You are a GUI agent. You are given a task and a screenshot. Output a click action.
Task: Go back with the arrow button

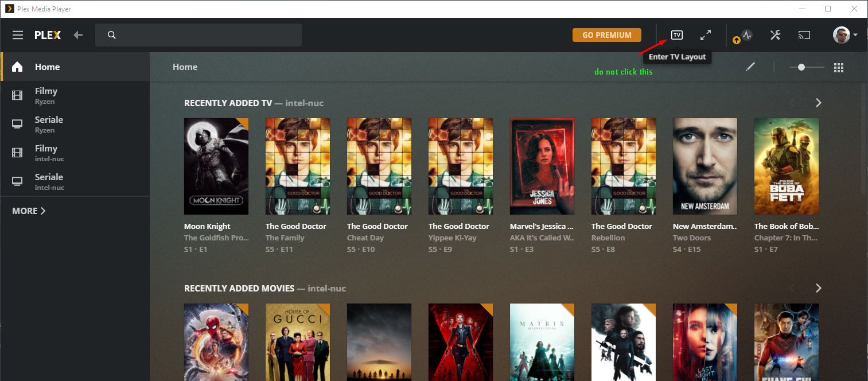[x=78, y=35]
